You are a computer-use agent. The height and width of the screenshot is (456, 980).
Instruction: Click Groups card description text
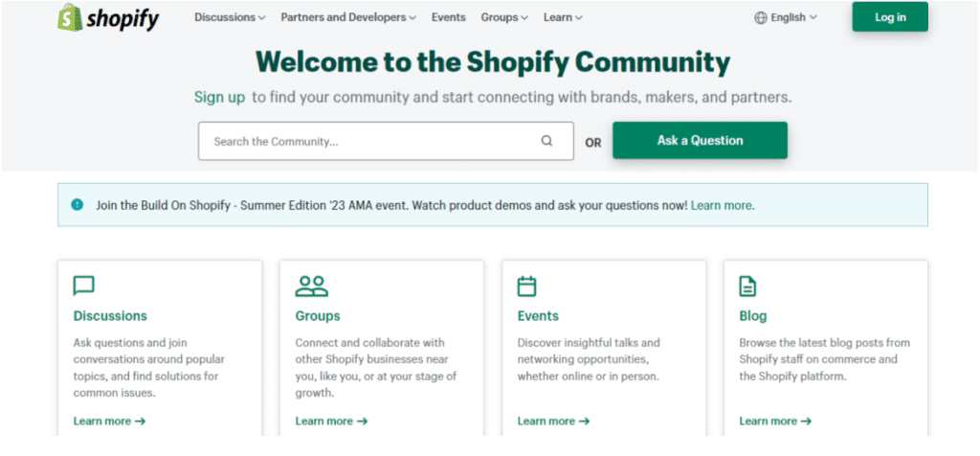click(x=375, y=368)
